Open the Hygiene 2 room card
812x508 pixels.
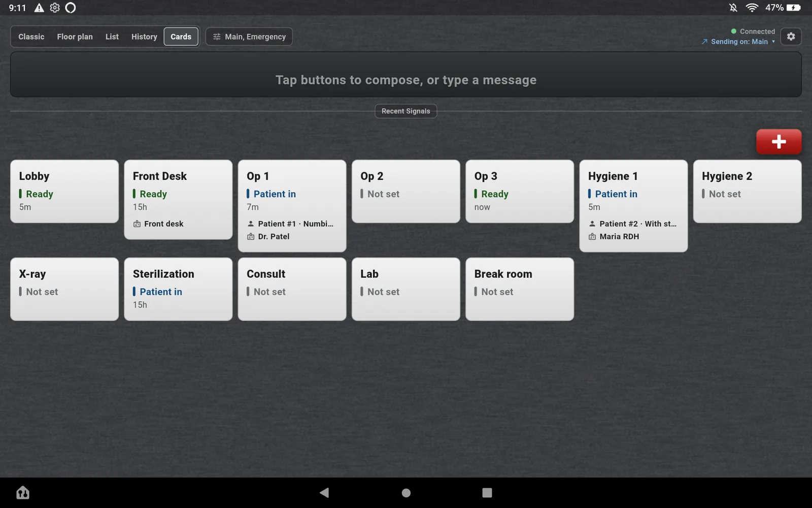pos(748,192)
